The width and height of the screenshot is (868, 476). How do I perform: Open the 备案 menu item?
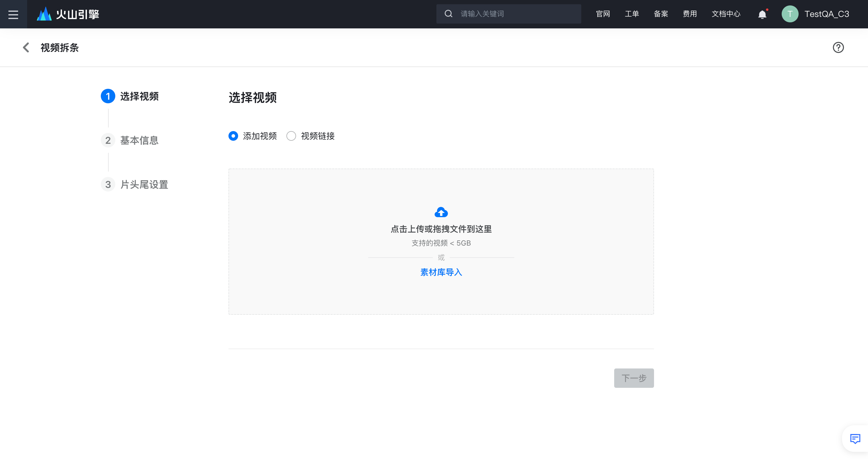tap(661, 14)
